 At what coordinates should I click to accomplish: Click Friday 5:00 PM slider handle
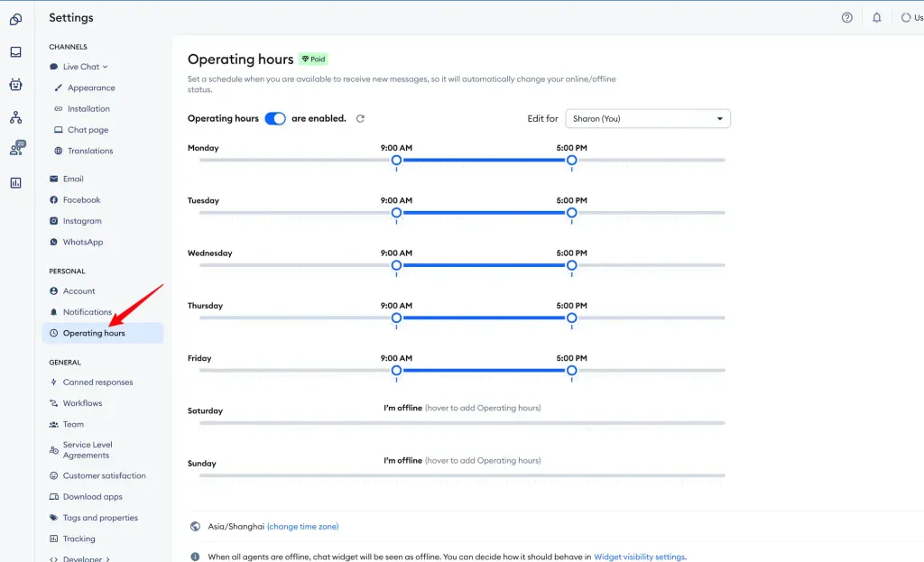[571, 371]
